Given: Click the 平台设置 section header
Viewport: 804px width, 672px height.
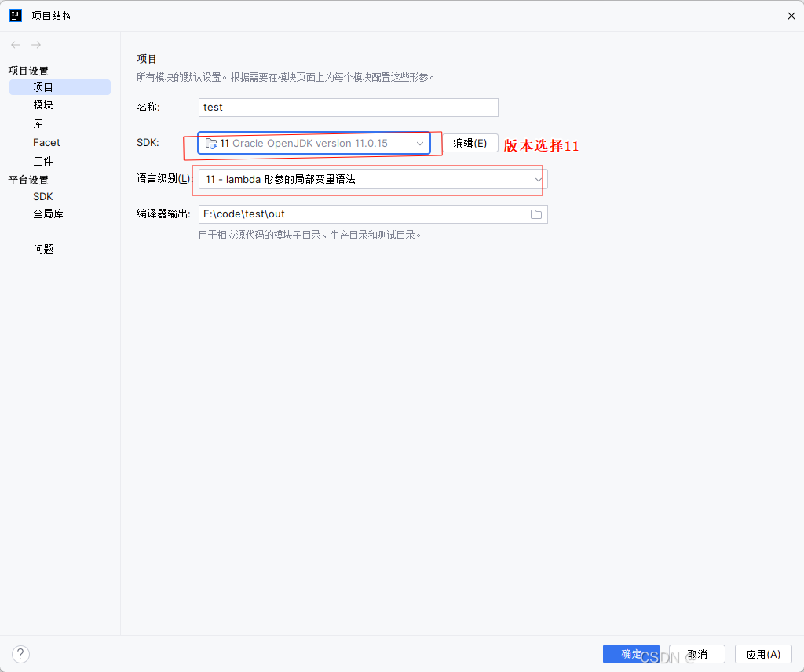Looking at the screenshot, I should click(x=28, y=180).
